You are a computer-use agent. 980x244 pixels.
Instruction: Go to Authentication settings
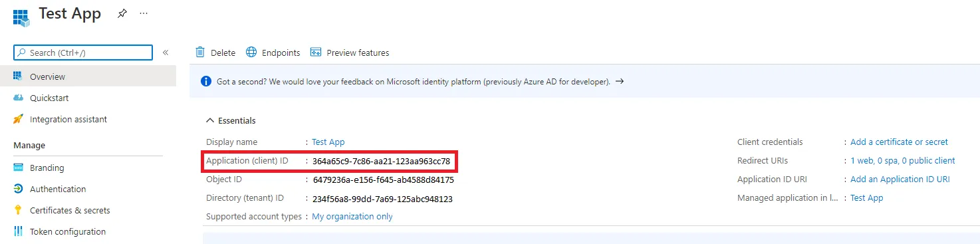tap(58, 189)
